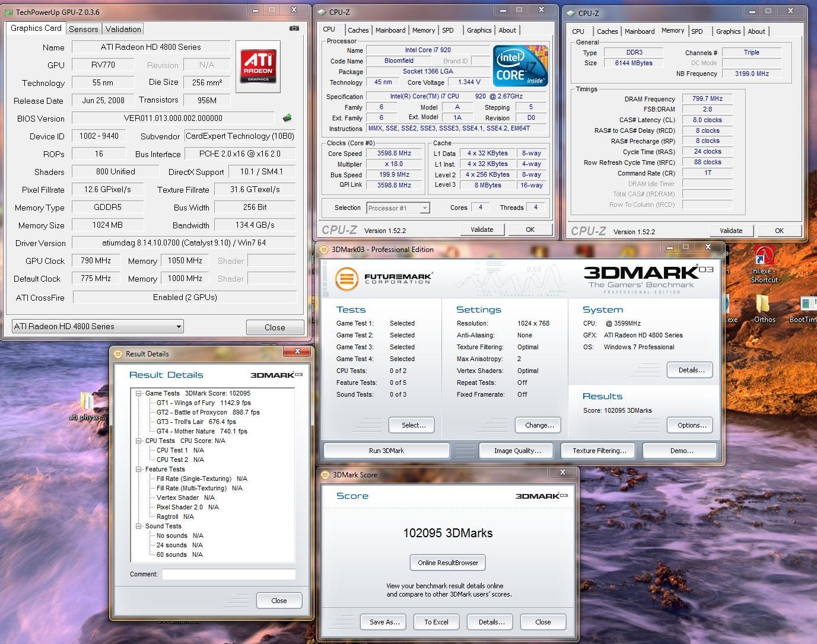Open the Texture Filtering... button
817x644 pixels.
(599, 451)
